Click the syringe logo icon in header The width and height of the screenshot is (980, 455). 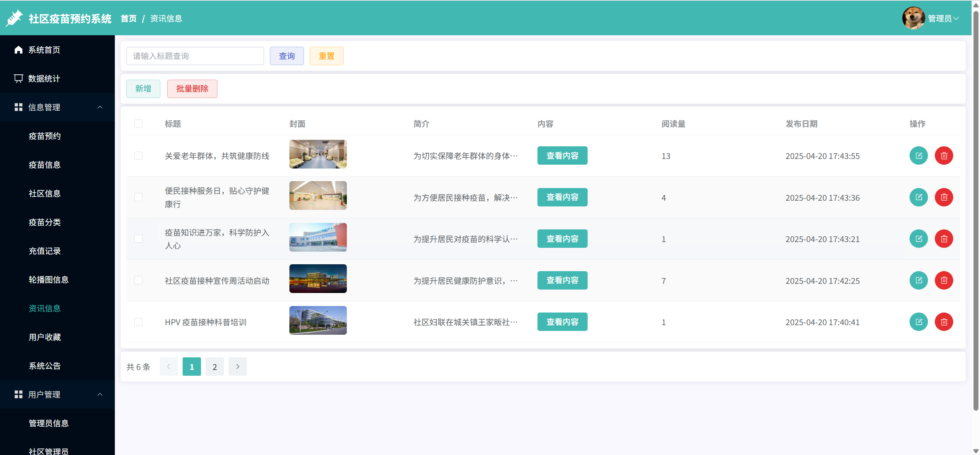tap(15, 18)
